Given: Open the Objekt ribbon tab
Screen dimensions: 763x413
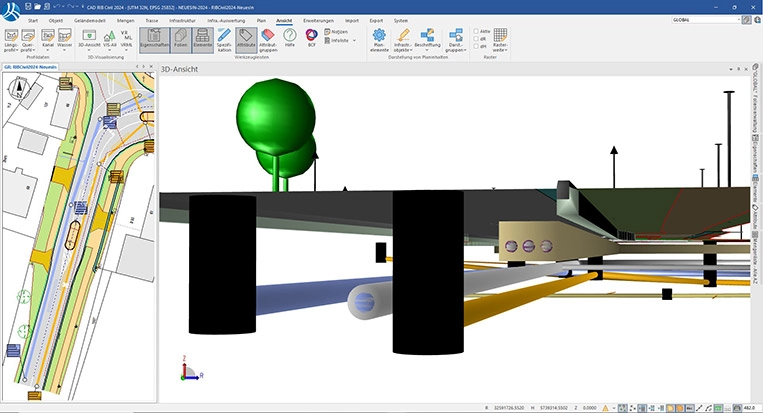Looking at the screenshot, I should [x=56, y=20].
